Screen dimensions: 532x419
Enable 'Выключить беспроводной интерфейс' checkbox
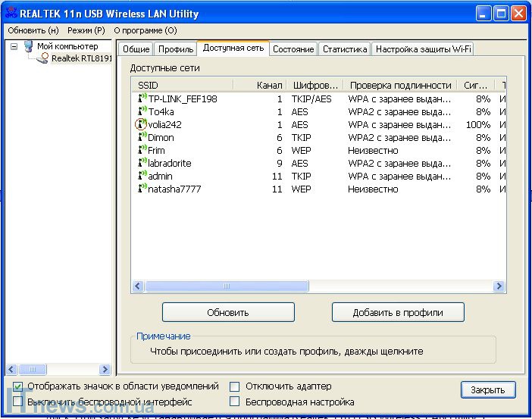[17, 402]
